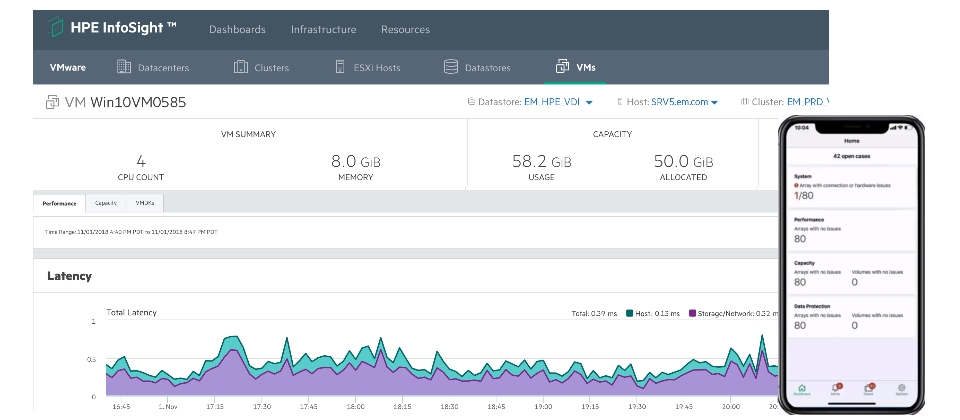The image size is (960, 420).
Task: Open the Infrastructure menu
Action: click(x=323, y=30)
